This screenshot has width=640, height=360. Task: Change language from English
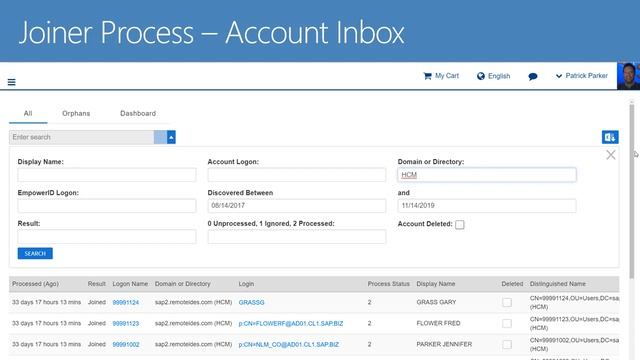[x=499, y=76]
